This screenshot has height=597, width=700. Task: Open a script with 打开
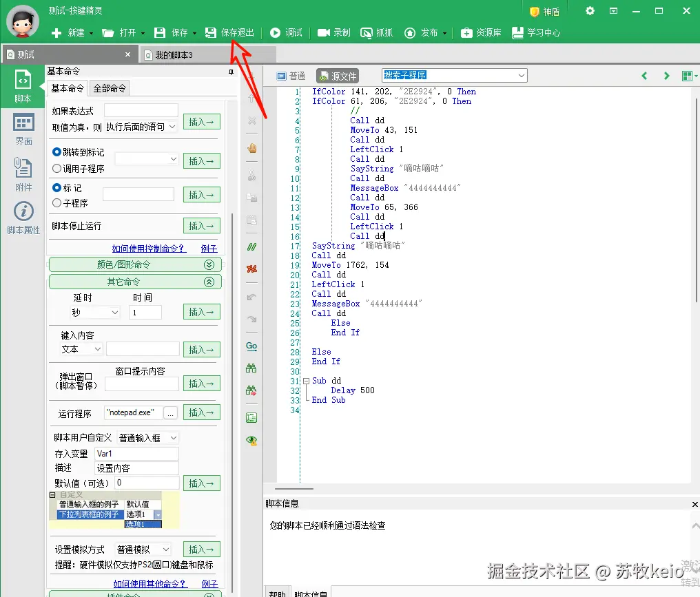pos(119,33)
